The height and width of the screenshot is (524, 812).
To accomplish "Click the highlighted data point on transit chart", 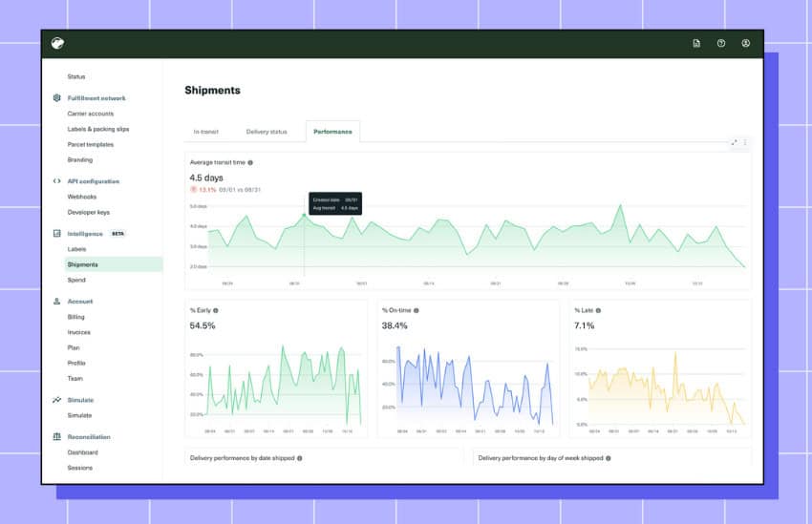I will coord(304,215).
